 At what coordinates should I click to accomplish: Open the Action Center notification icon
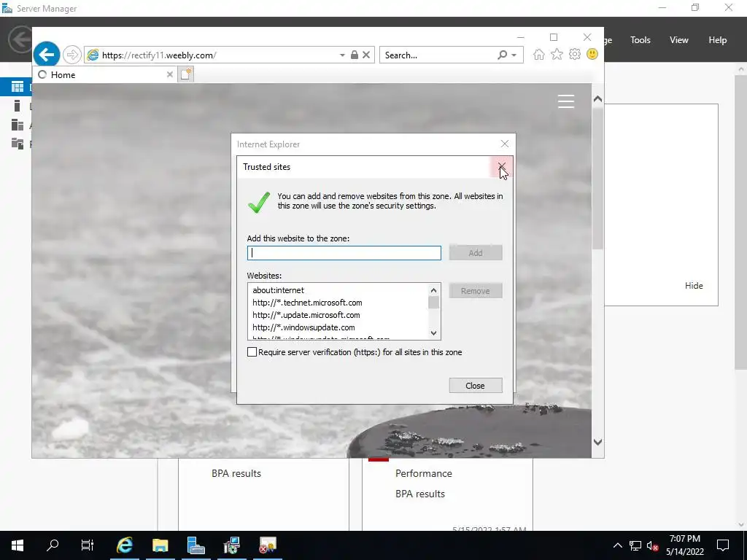[723, 545]
